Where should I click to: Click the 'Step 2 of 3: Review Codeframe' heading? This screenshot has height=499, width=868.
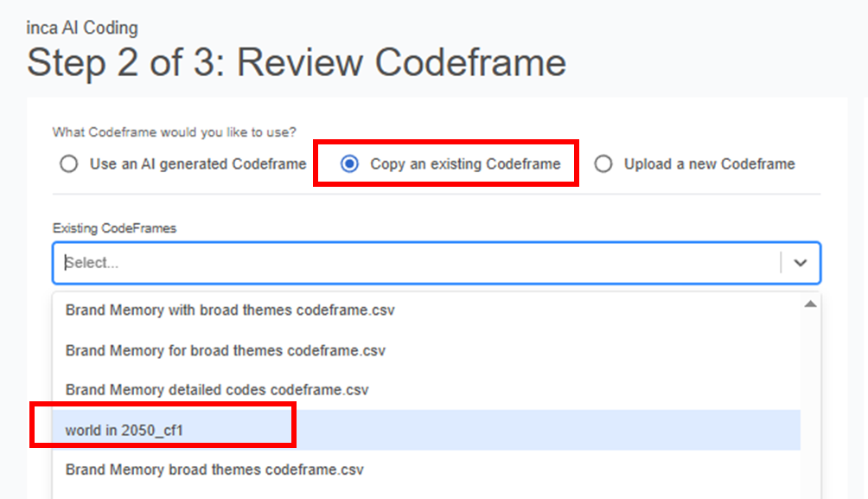(x=297, y=63)
